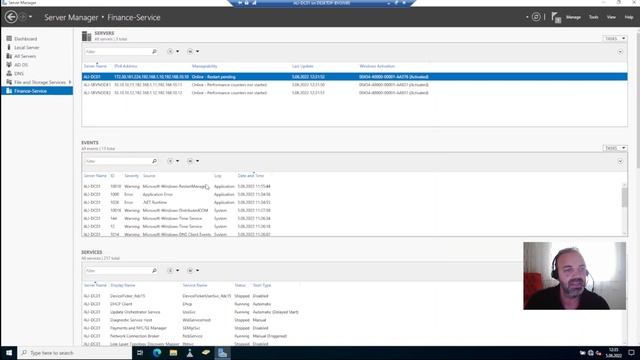
Task: Open the forward navigation arrow in header
Action: [23, 17]
